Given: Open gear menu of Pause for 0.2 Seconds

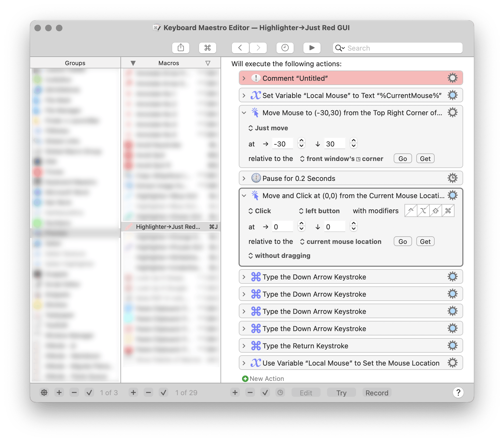Looking at the screenshot, I should click(452, 178).
